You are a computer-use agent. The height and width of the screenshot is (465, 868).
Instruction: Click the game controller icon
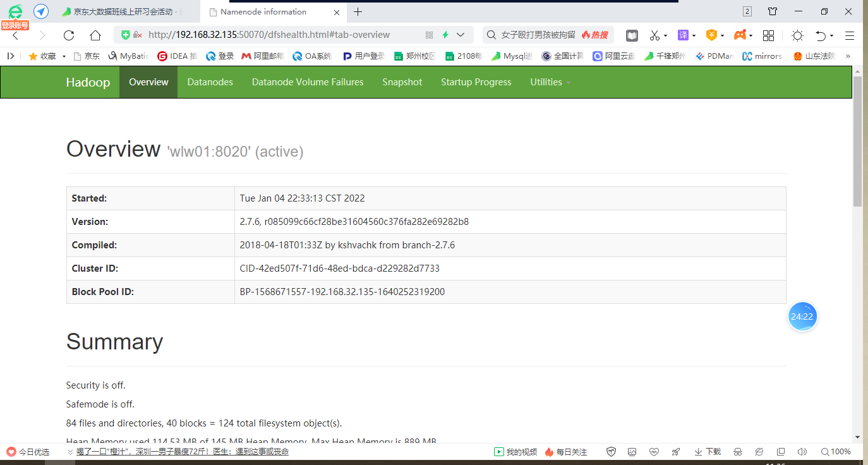[x=740, y=35]
